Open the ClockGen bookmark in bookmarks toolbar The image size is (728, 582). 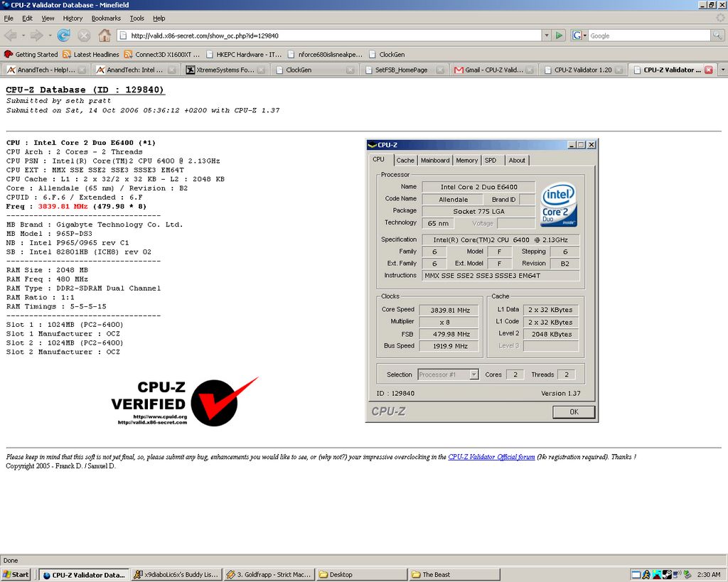[387, 54]
